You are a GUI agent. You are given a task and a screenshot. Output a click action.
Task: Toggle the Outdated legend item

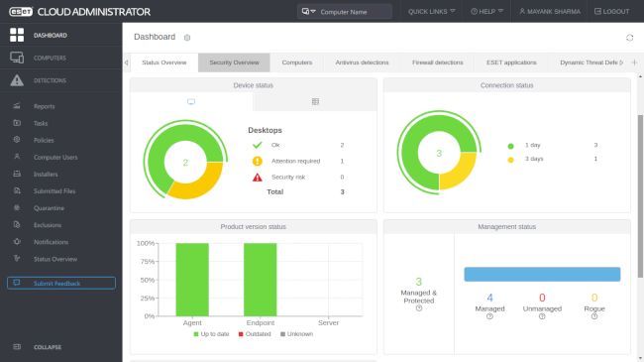255,334
